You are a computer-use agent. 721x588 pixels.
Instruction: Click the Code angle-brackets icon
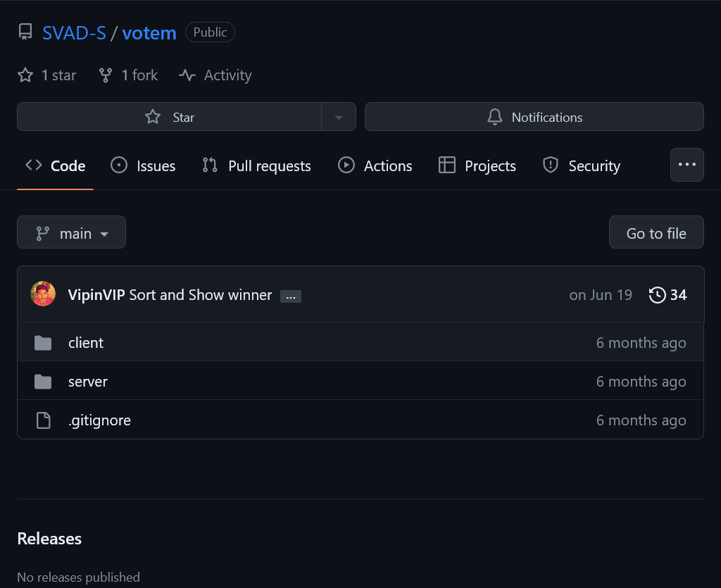click(x=34, y=165)
